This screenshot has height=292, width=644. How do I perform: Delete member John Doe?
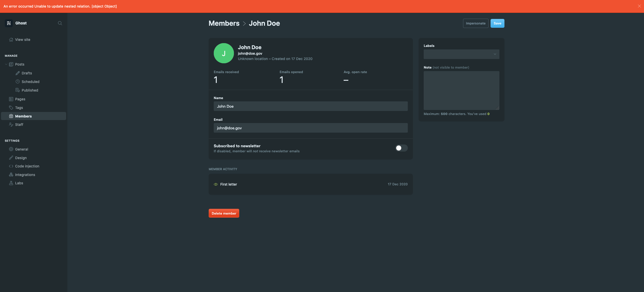click(x=224, y=213)
